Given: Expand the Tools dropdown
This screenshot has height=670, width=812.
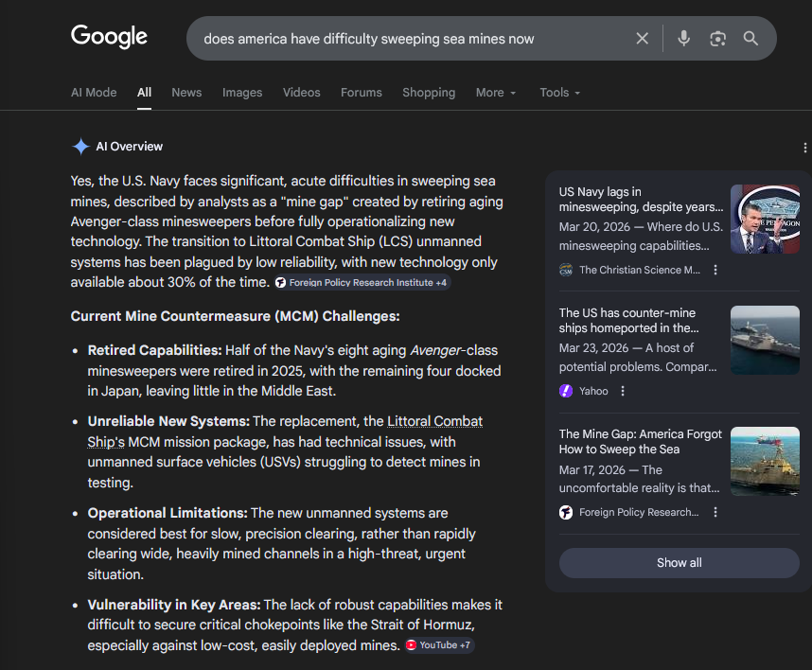Looking at the screenshot, I should 559,93.
